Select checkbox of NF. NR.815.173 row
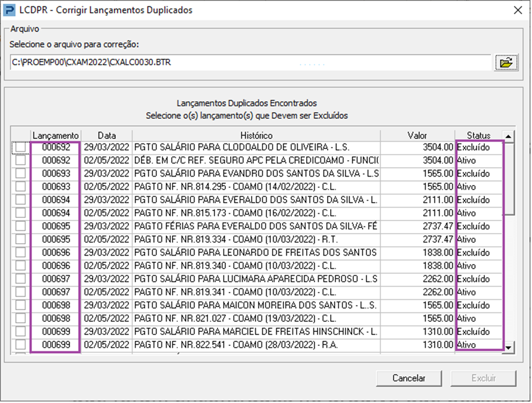The height and width of the screenshot is (403, 532). [20, 213]
